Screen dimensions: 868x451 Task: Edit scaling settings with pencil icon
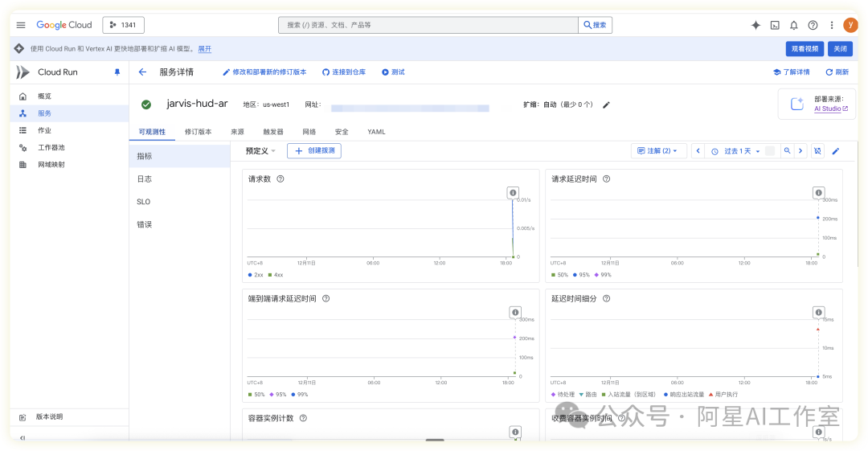pos(607,105)
